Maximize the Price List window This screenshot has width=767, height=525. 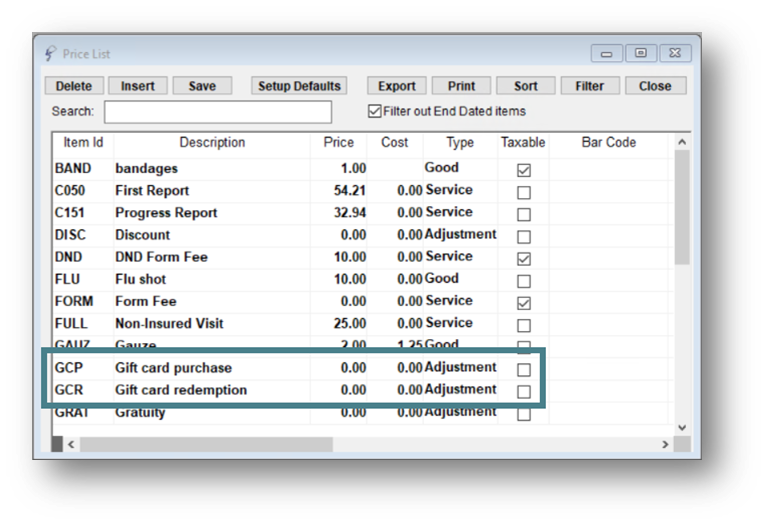pos(641,53)
